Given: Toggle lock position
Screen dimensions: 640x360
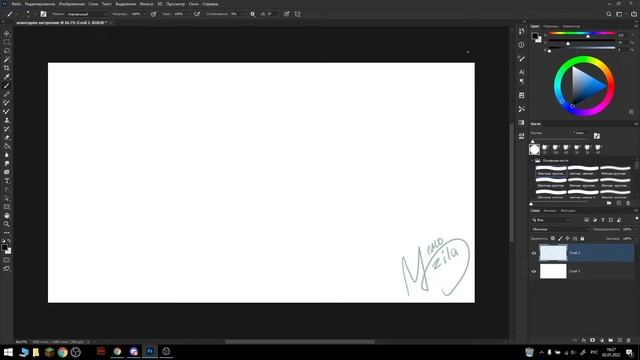Looking at the screenshot, I should [567, 238].
